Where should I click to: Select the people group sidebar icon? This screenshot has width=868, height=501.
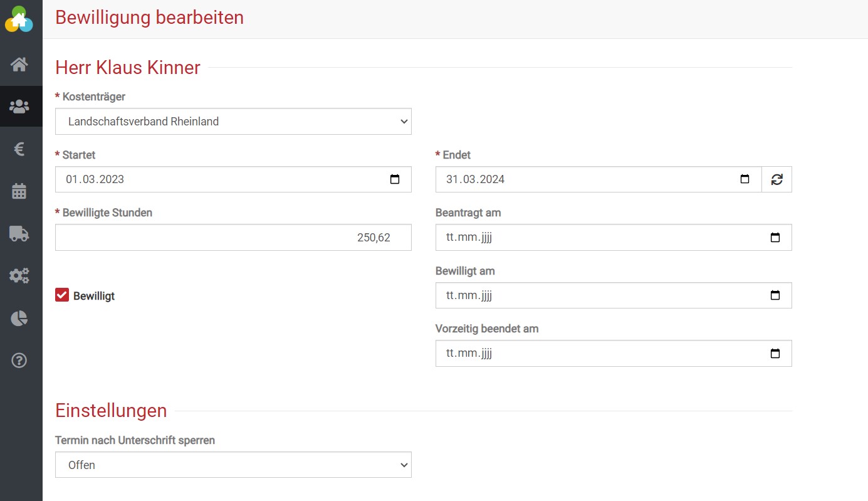click(19, 107)
